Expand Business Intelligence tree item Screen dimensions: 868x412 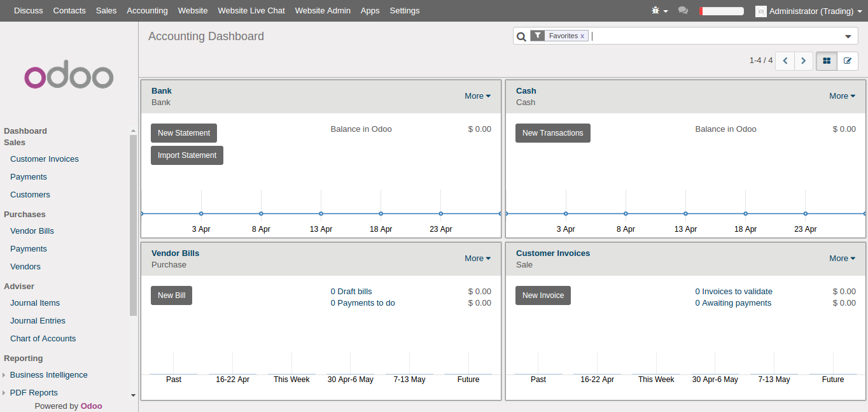[4, 375]
